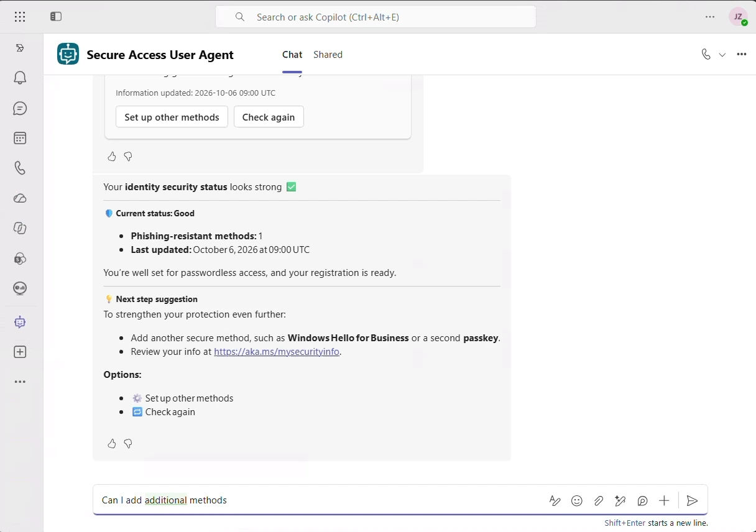Click the 'Set up other methods' option text
The image size is (756, 532).
coord(189,398)
